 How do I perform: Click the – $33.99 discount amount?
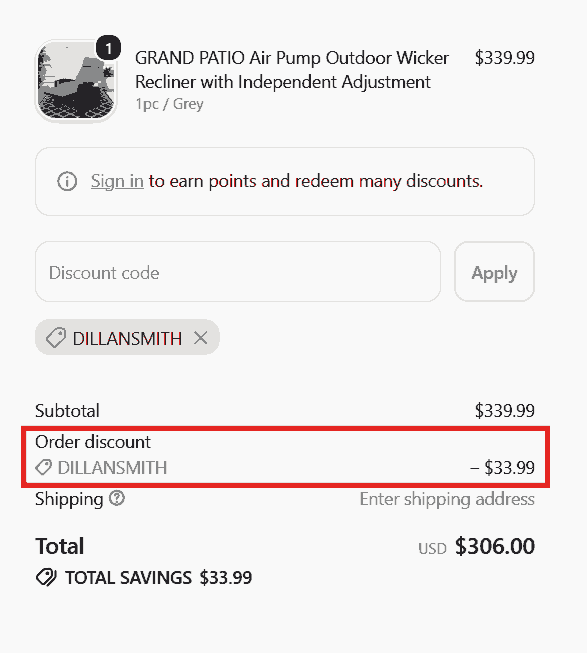(x=502, y=468)
